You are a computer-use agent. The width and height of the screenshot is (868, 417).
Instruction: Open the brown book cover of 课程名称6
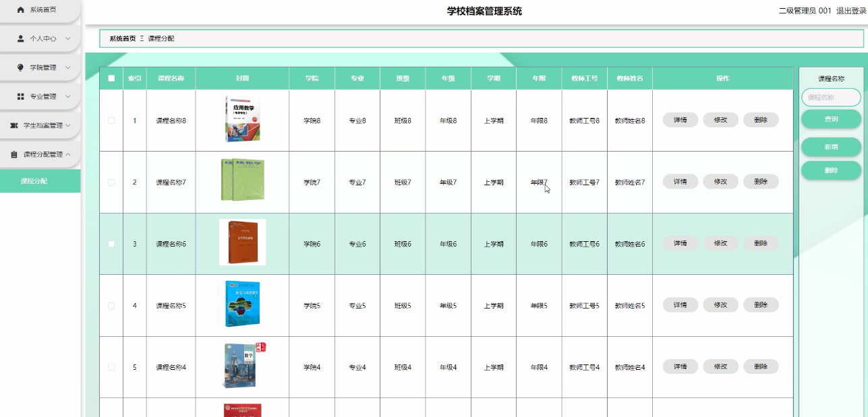(x=243, y=242)
